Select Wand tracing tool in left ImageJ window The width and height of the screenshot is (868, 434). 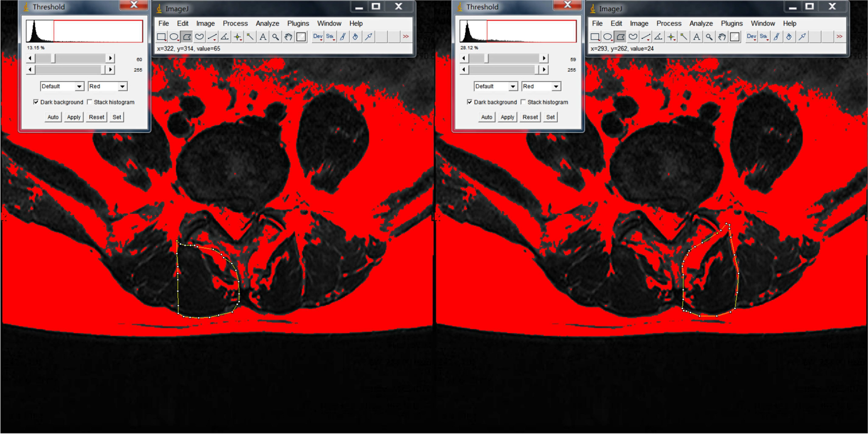click(250, 37)
